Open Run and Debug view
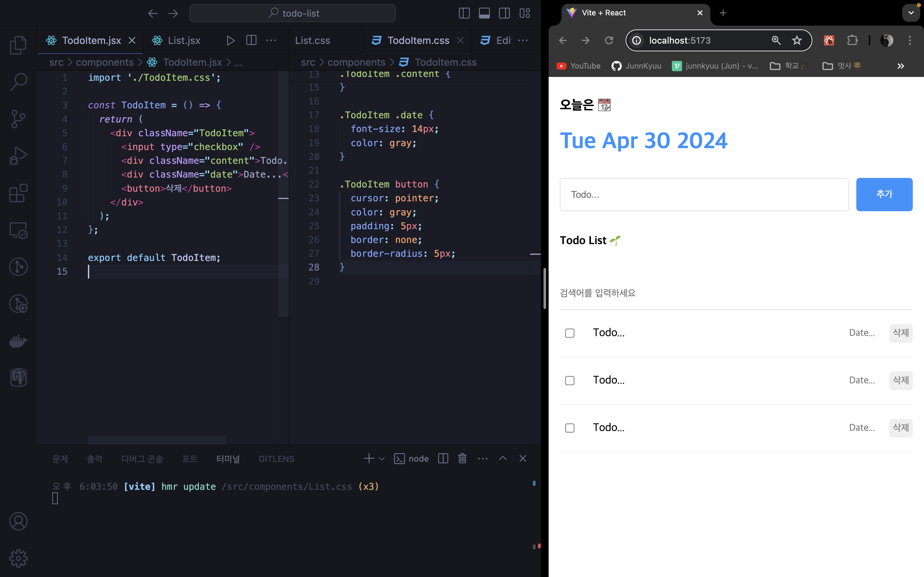This screenshot has height=577, width=924. [18, 156]
